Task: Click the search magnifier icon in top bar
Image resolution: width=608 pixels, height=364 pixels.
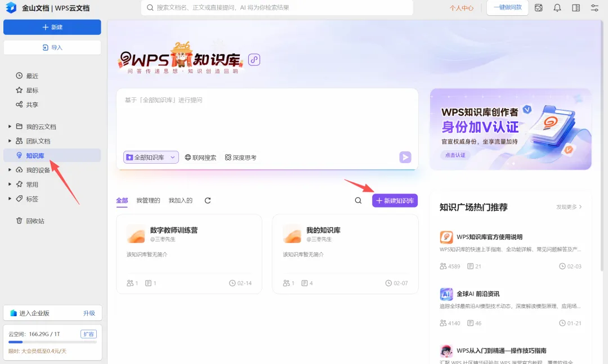Action: [150, 7]
